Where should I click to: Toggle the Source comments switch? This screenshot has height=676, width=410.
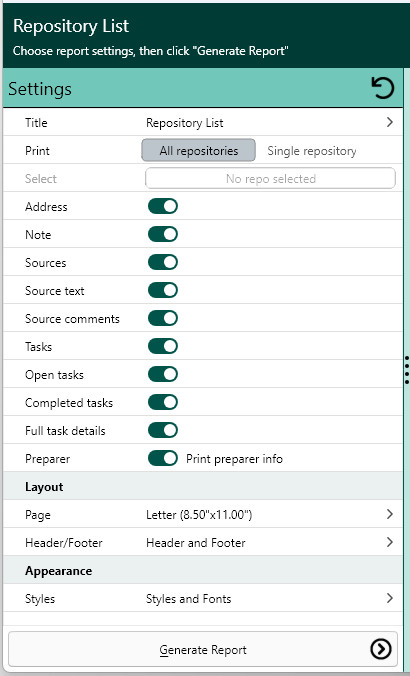tap(163, 318)
